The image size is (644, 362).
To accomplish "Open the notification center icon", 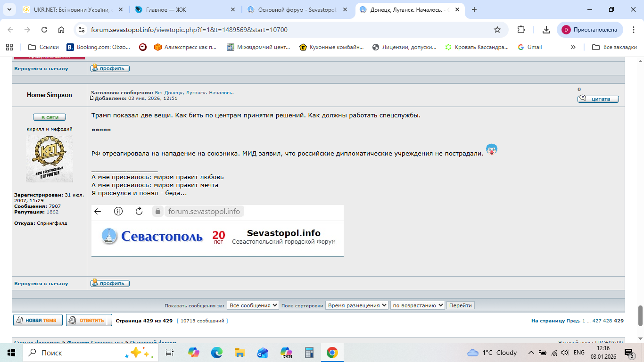I will coord(629,353).
